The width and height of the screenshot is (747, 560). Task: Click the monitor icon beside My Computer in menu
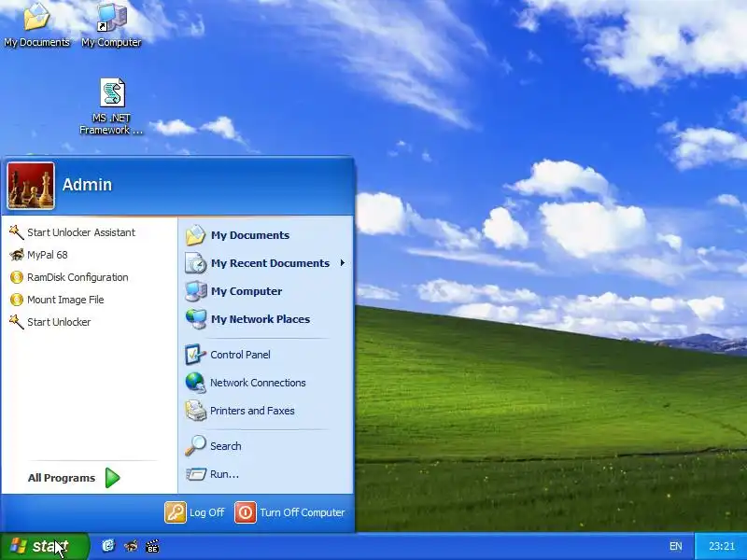[x=196, y=291]
